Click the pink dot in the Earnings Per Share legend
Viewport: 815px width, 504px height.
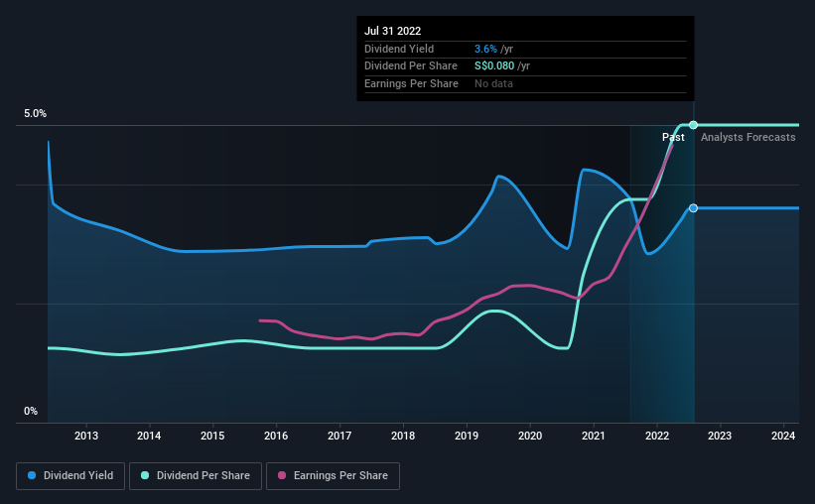[282, 476]
